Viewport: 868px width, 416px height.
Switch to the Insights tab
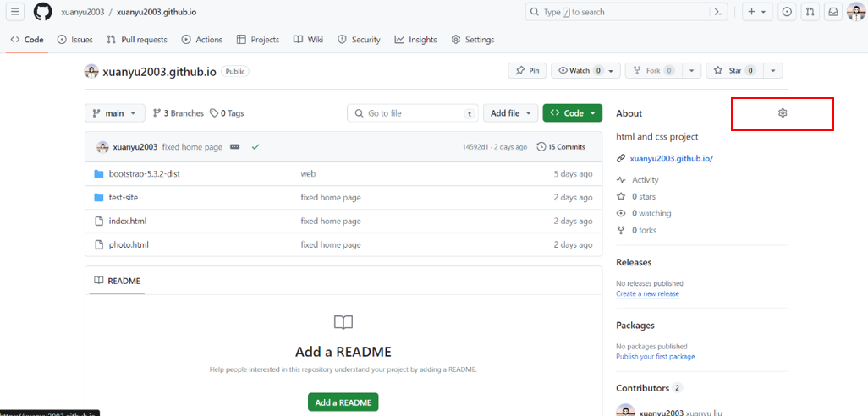click(x=415, y=40)
